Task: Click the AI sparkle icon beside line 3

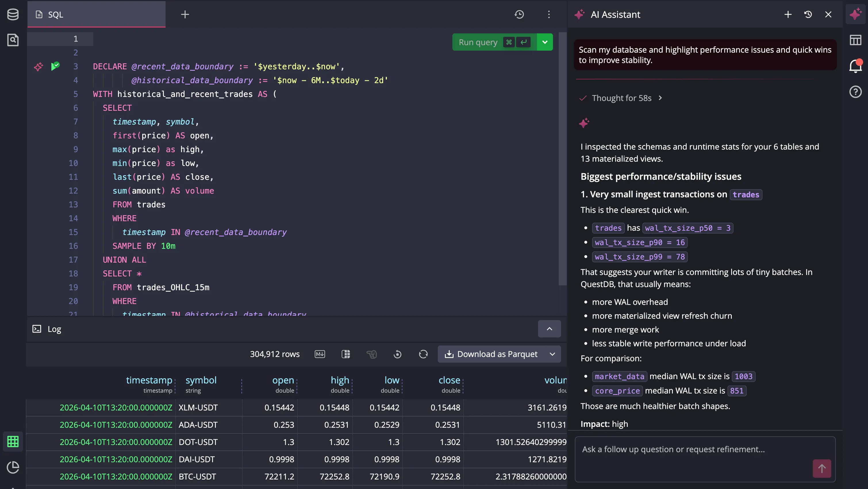Action: [39, 66]
